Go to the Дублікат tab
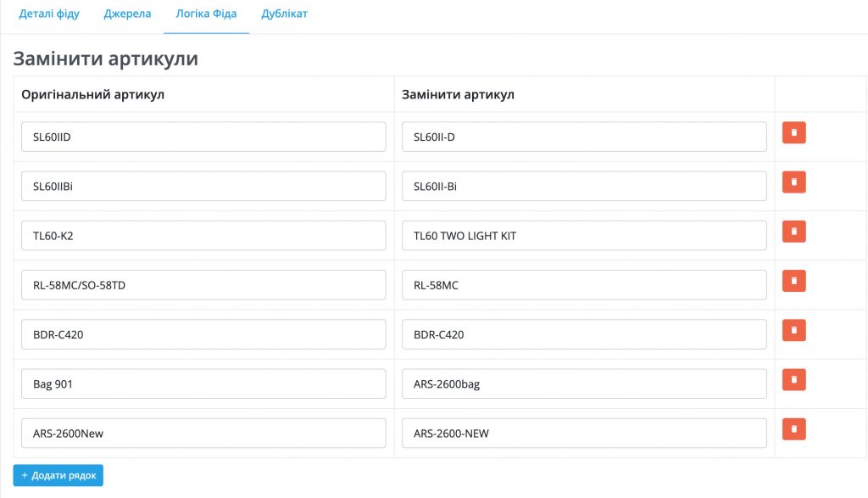This screenshot has height=498, width=868. click(x=285, y=15)
